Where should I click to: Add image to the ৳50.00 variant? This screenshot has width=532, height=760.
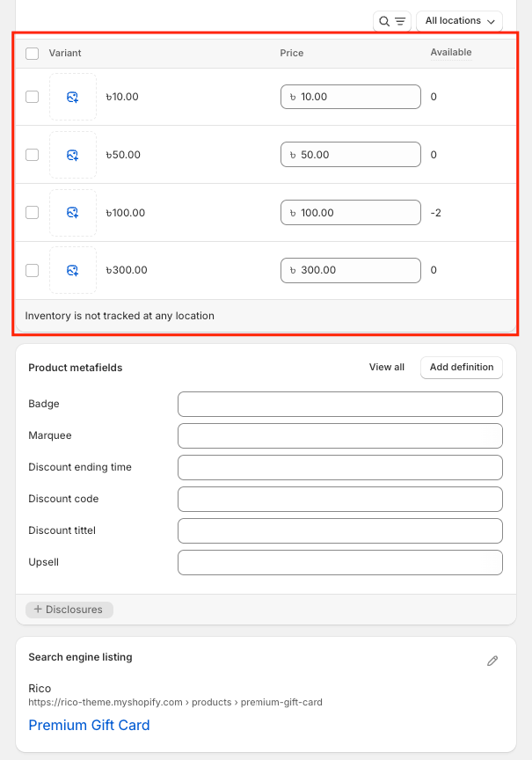click(73, 155)
